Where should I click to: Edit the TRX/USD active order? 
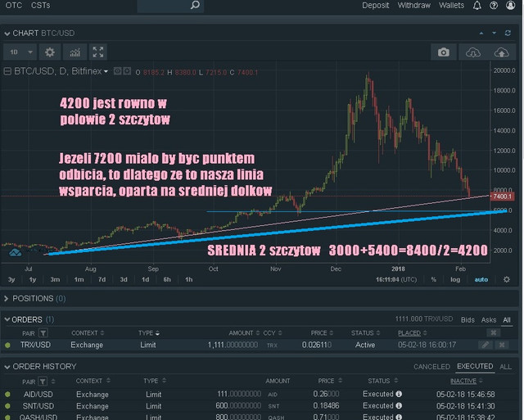tap(486, 345)
